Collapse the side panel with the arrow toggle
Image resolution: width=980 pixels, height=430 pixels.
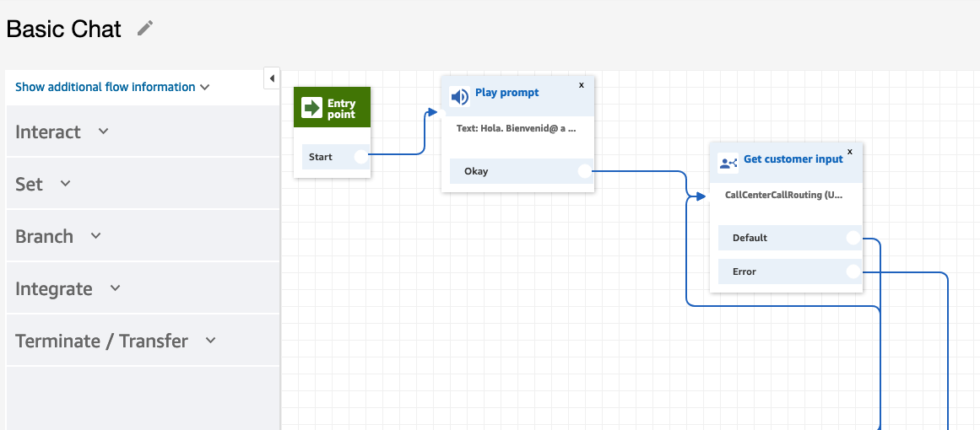272,78
